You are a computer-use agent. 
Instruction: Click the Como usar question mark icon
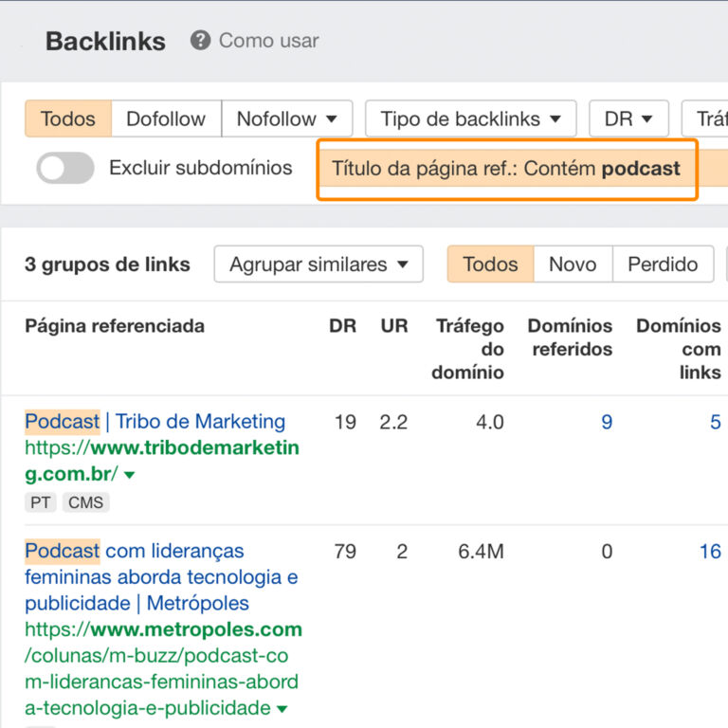point(200,41)
